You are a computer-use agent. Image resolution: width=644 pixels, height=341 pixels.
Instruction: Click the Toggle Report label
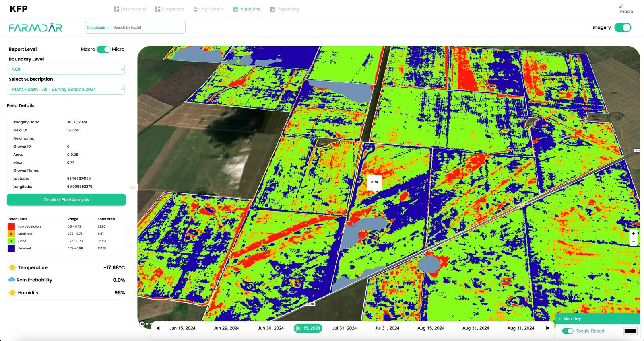(590, 331)
